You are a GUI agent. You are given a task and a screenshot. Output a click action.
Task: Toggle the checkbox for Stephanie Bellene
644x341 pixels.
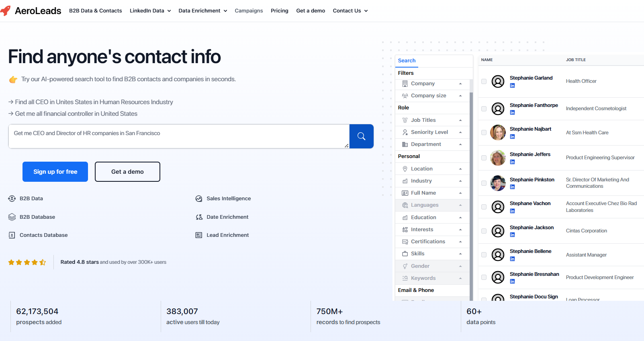coord(484,255)
